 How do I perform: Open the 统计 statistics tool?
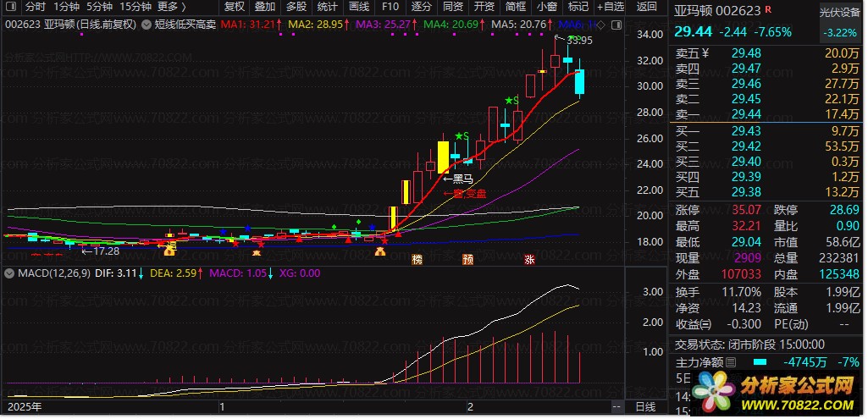point(328,7)
